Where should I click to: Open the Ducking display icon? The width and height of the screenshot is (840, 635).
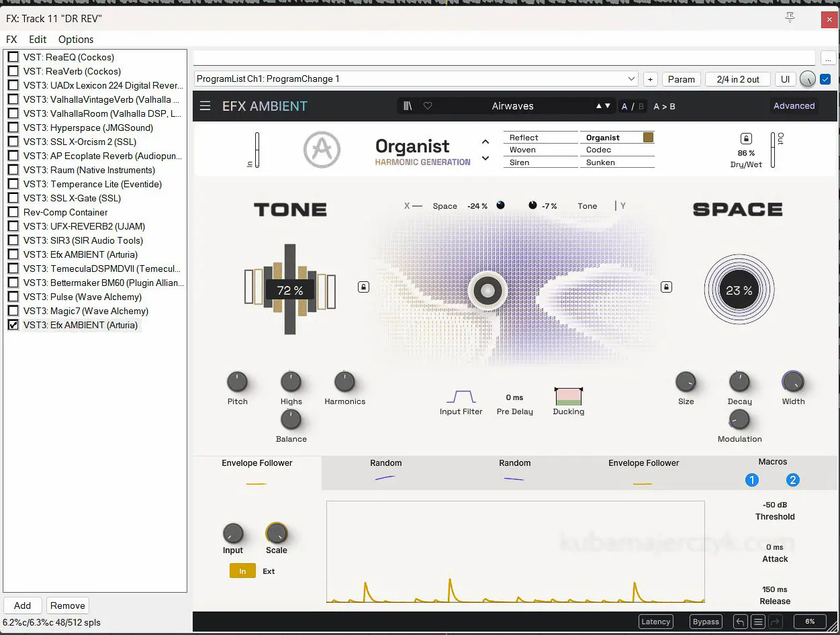click(568, 397)
